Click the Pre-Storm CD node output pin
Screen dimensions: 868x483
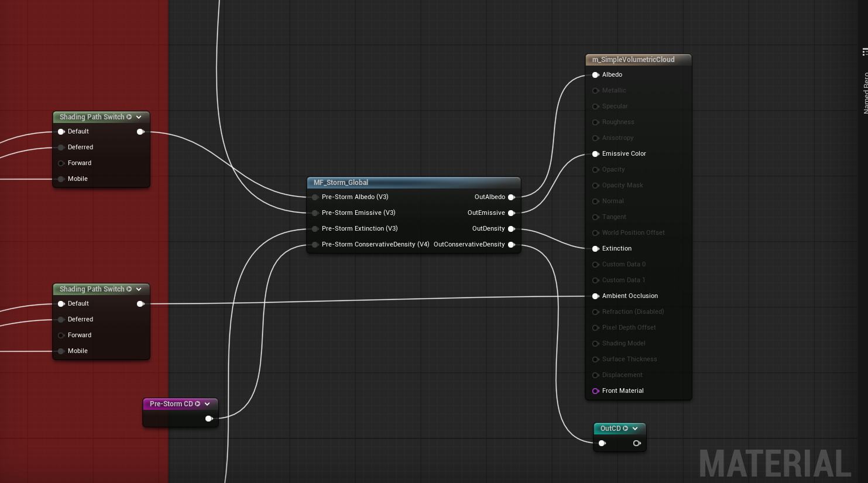[209, 419]
